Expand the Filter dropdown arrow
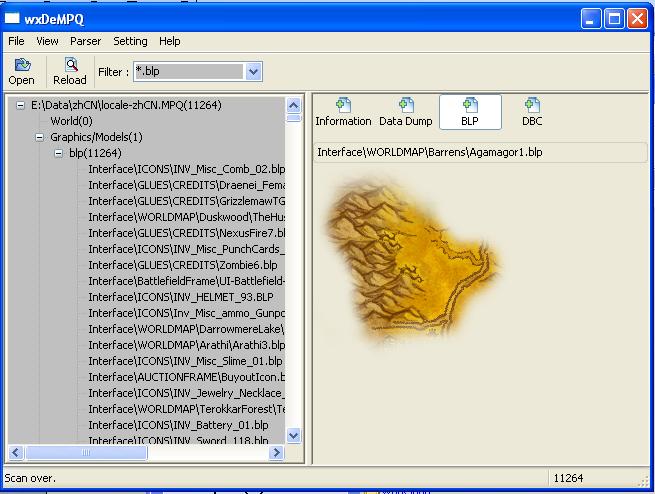 253,71
